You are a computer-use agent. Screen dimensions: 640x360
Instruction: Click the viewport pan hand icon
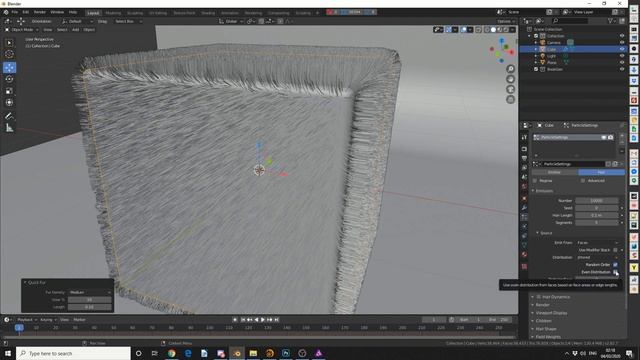coord(511,79)
